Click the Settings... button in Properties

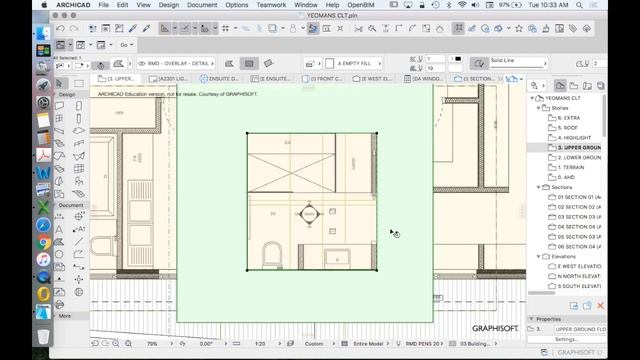point(566,339)
